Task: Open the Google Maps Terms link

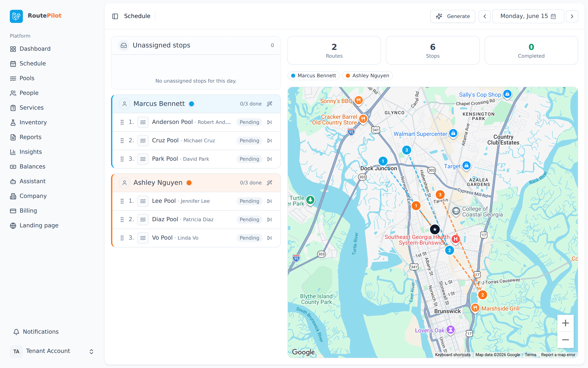Action: pyautogui.click(x=530, y=355)
